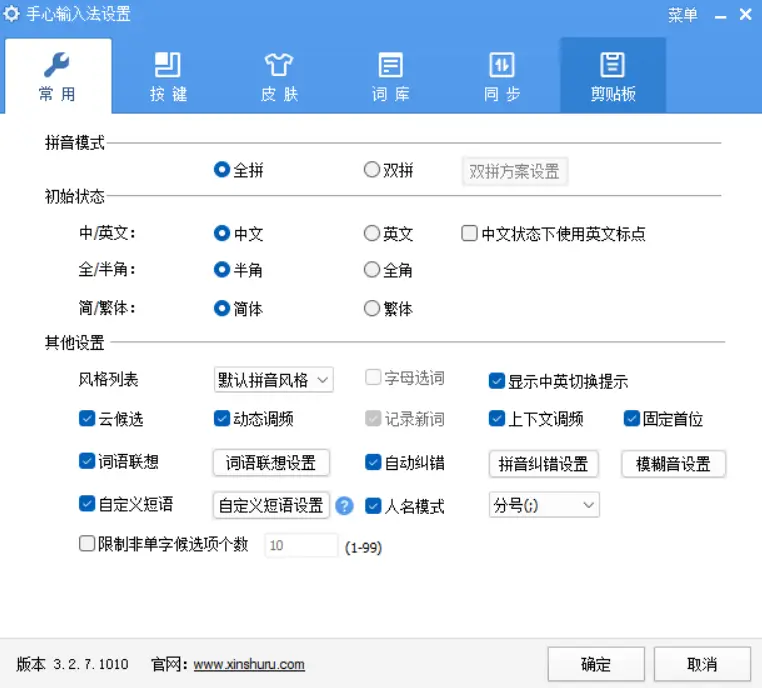Go to the 词库 tab
The width and height of the screenshot is (762, 688).
(x=391, y=76)
